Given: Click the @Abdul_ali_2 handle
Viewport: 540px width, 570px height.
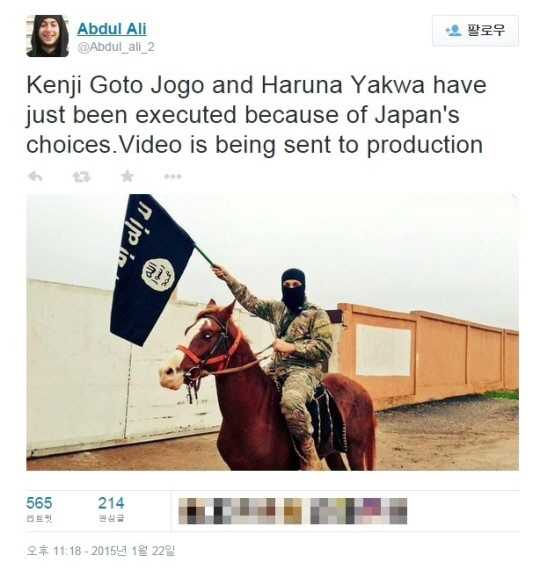Looking at the screenshot, I should [116, 47].
